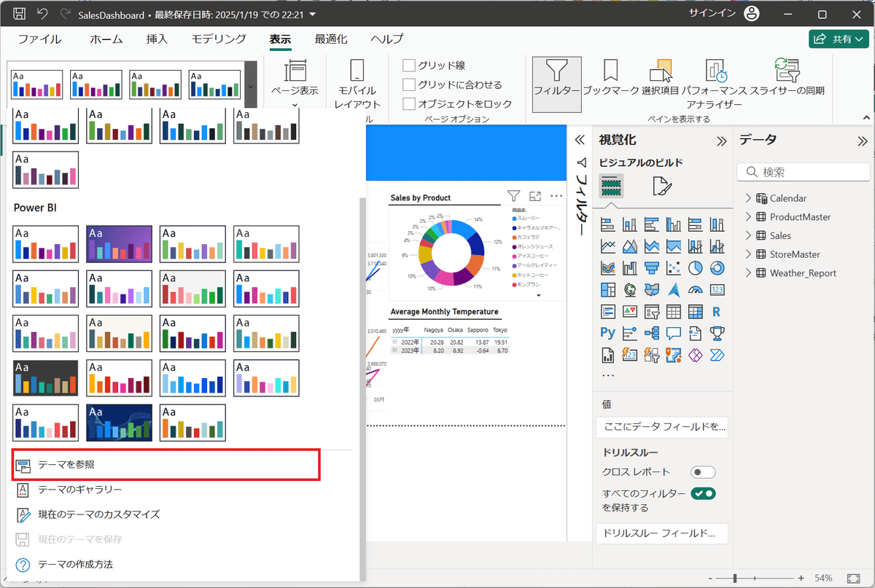
Task: Expand the 2022年 row in temperature matrix
Action: click(395, 342)
